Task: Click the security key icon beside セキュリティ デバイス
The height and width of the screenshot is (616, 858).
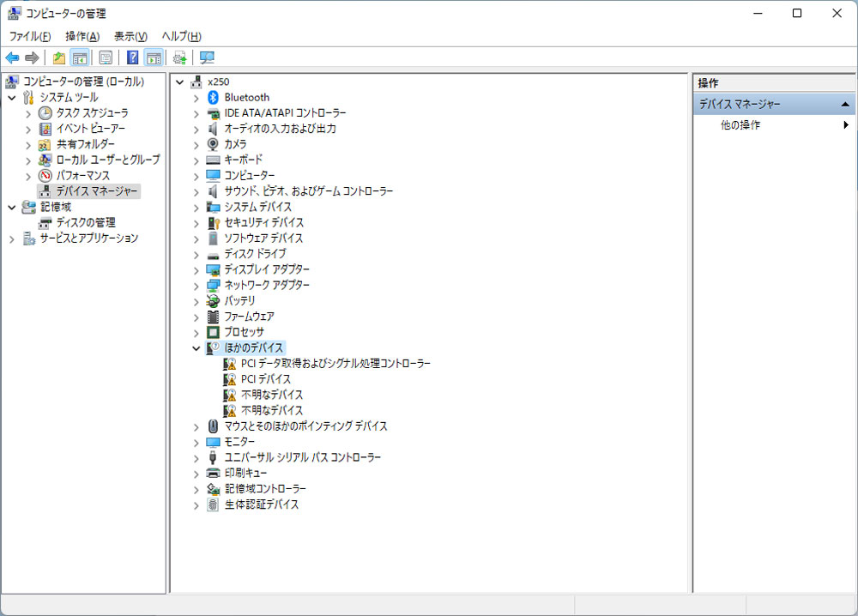Action: tap(214, 223)
